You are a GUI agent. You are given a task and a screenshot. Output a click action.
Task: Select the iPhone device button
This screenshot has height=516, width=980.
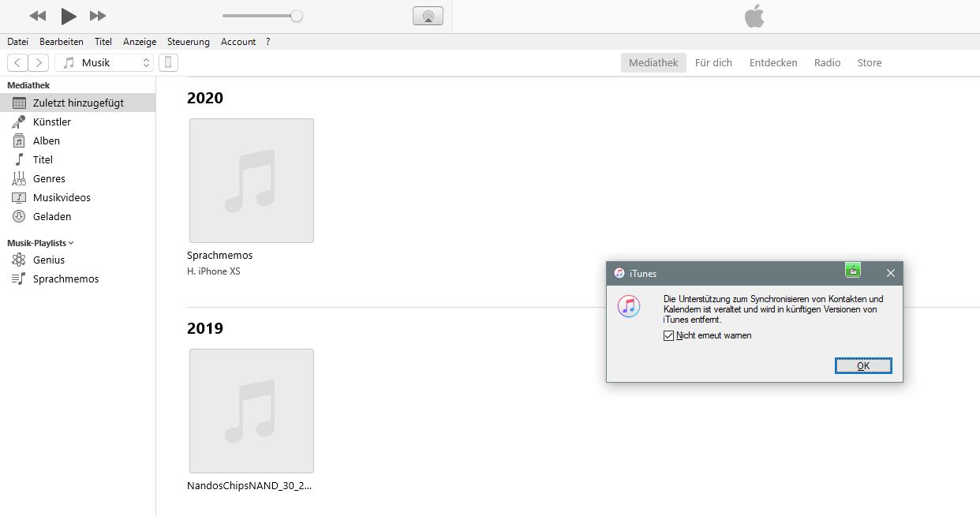click(x=168, y=62)
